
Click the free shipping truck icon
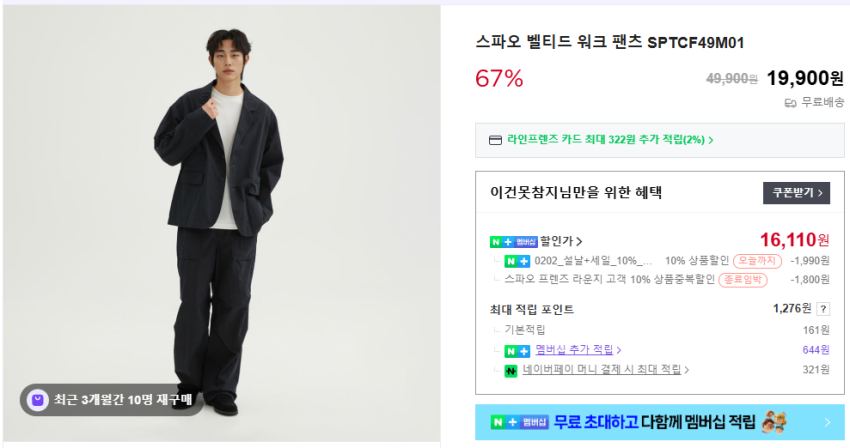(x=790, y=102)
